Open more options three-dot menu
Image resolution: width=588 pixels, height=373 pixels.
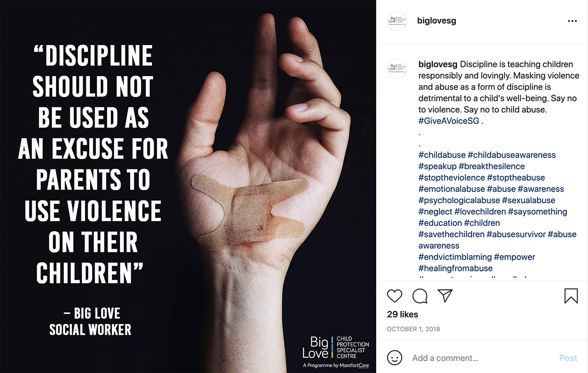click(x=572, y=21)
